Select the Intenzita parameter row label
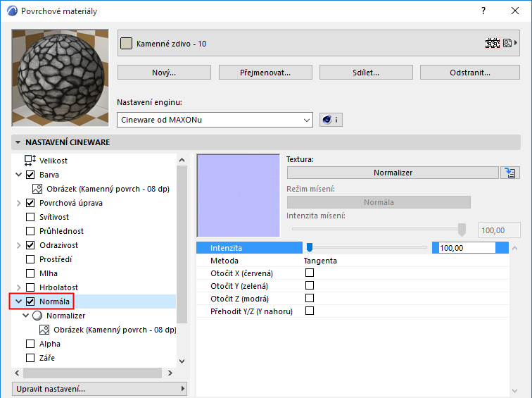The height and width of the screenshot is (398, 532). tap(226, 248)
